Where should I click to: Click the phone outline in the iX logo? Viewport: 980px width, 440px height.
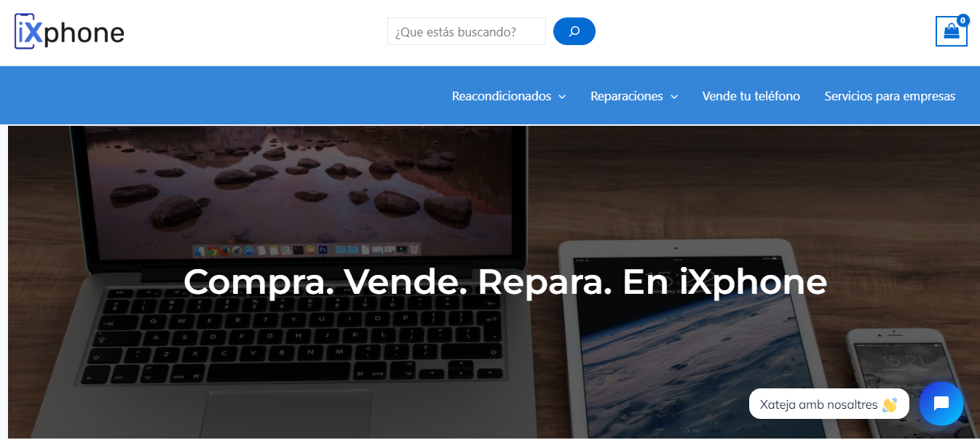tap(25, 31)
